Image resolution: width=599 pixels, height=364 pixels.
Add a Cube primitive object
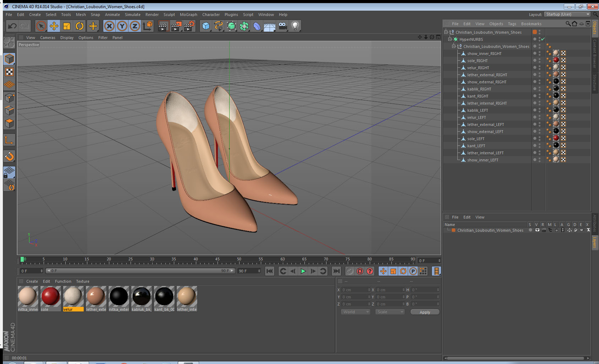206,26
